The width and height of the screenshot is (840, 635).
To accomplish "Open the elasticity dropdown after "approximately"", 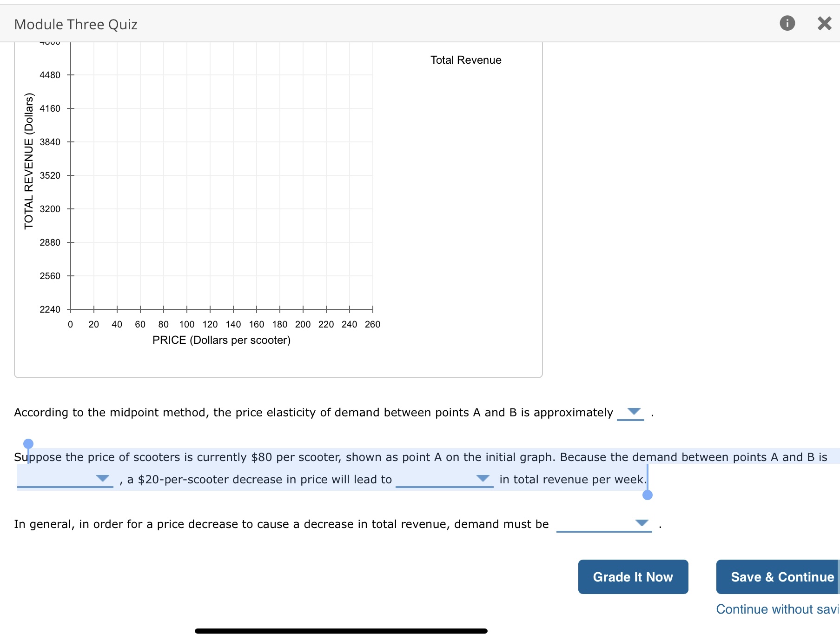I will pos(631,412).
